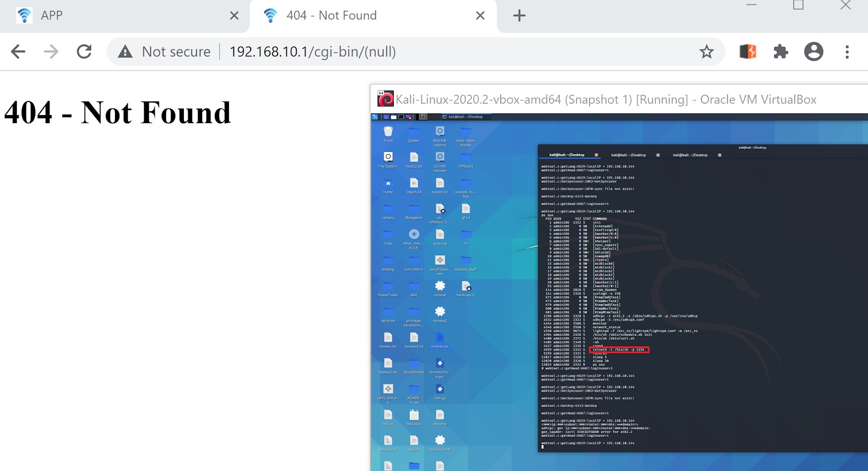
Task: Open the Bangalore folder
Action: point(414,211)
